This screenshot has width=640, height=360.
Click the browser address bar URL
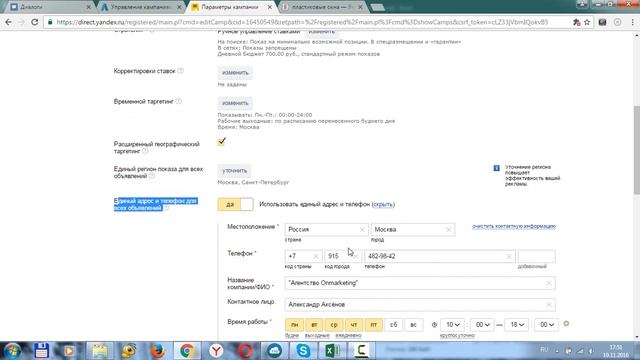tap(302, 22)
